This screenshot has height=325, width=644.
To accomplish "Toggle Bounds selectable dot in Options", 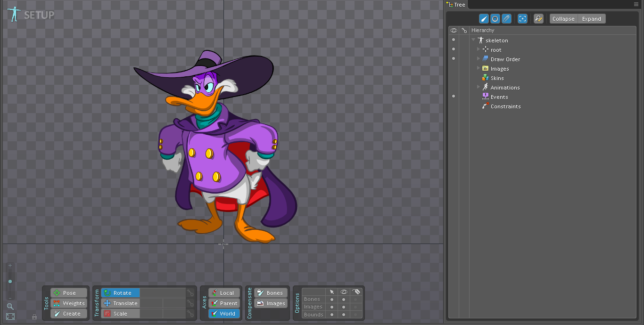I will tap(332, 314).
